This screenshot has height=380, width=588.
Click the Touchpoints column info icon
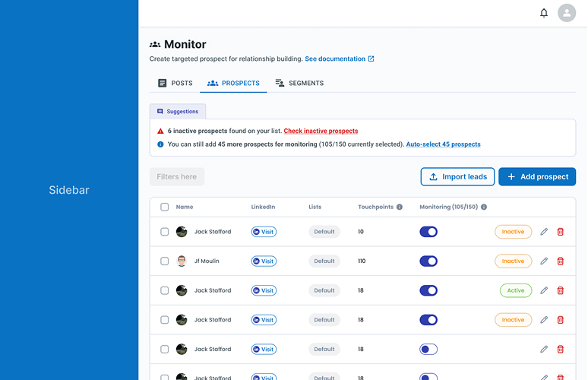click(x=400, y=207)
